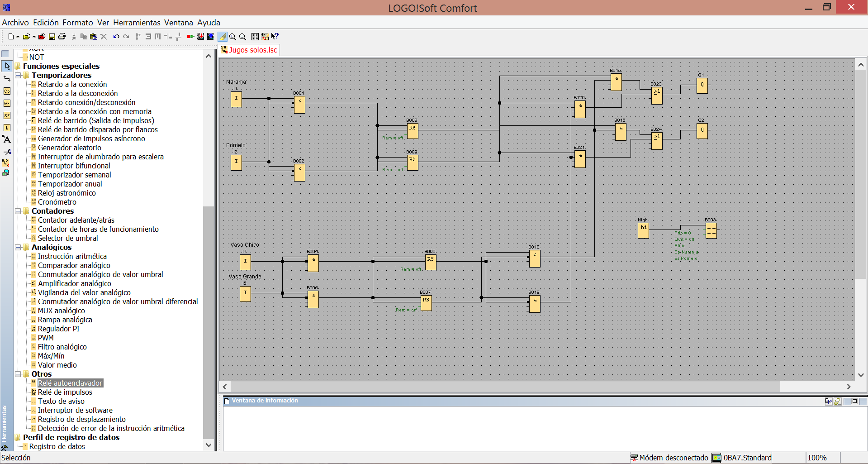The height and width of the screenshot is (464, 868).
Task: Click the page layout icon
Action: click(x=255, y=37)
